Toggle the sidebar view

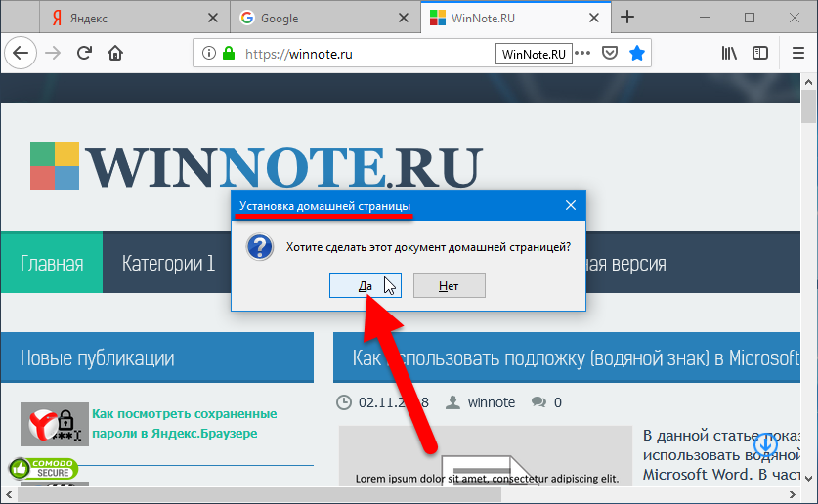point(760,54)
